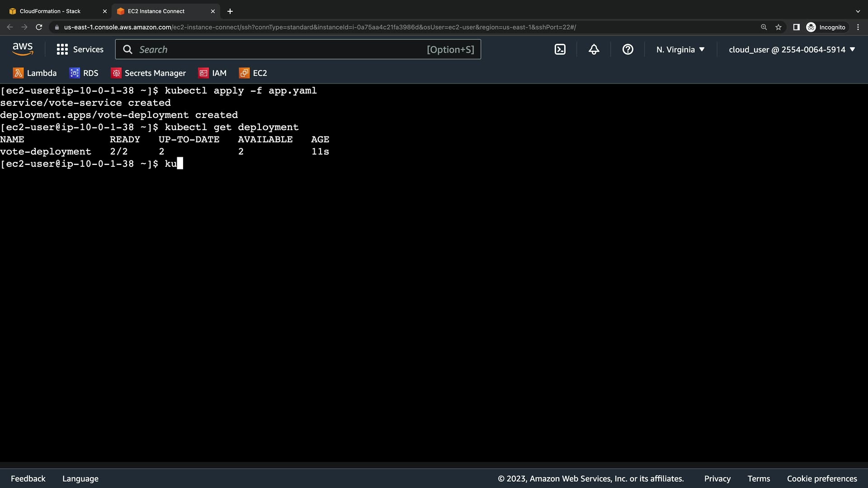Screen dimensions: 868x488
Task: Reload the page
Action: [x=39, y=27]
